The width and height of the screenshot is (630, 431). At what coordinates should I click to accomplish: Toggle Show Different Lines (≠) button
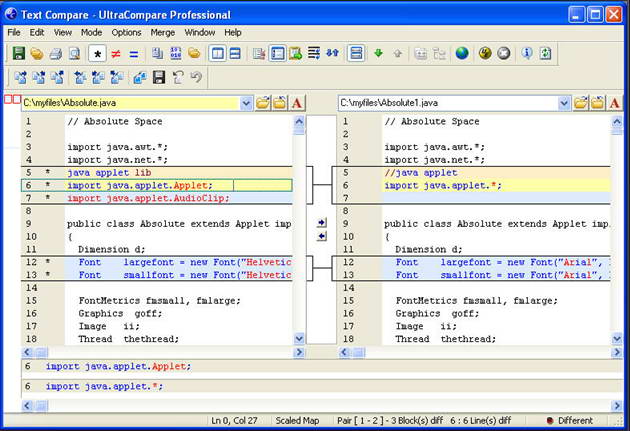click(x=116, y=53)
